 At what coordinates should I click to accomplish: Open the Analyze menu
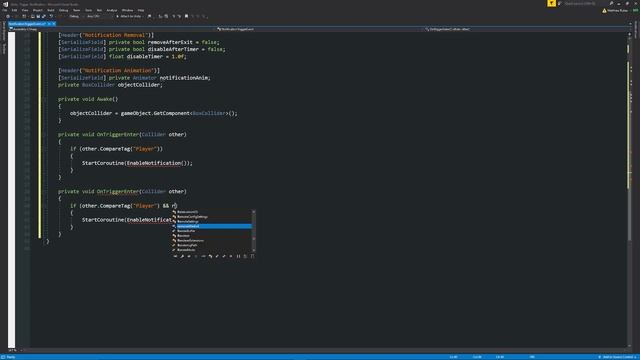[111, 10]
